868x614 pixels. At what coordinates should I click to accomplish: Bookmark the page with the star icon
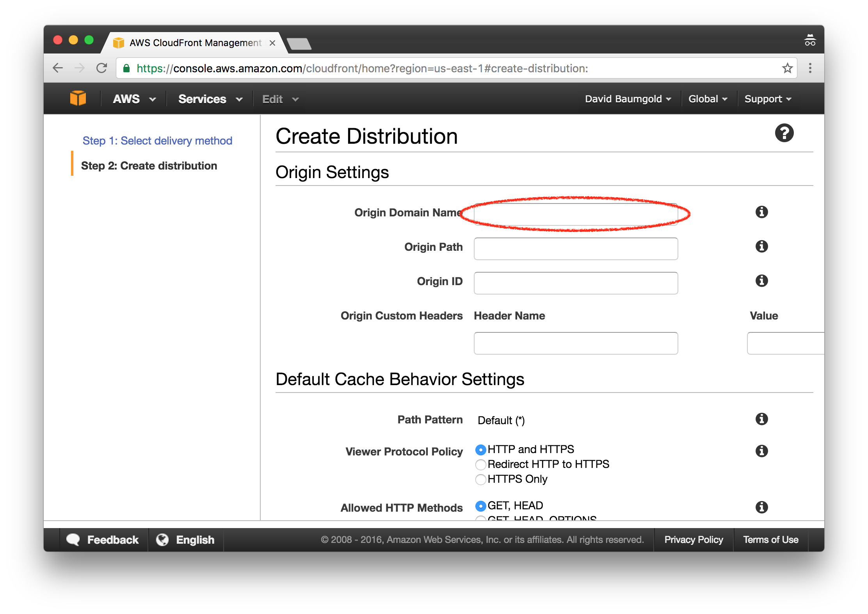(x=787, y=68)
